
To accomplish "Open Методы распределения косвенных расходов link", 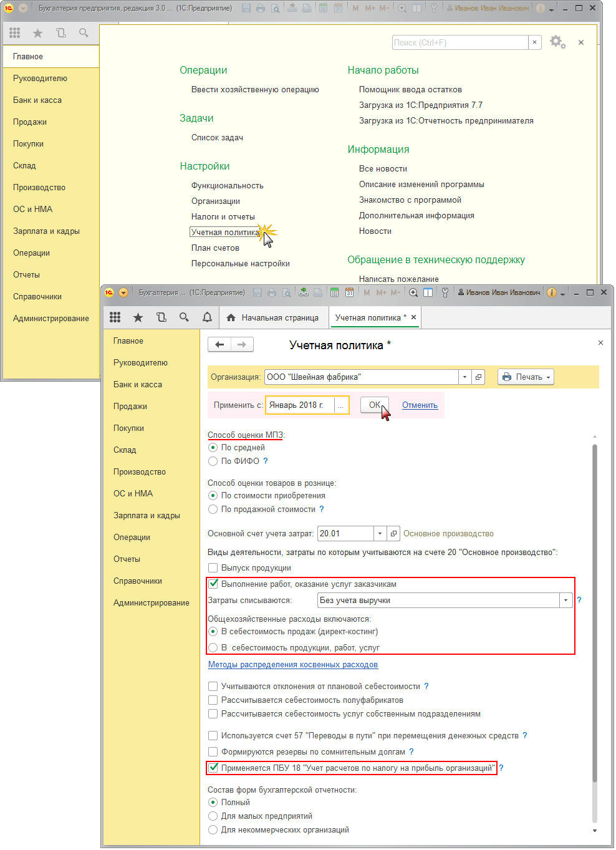I will pos(293,664).
